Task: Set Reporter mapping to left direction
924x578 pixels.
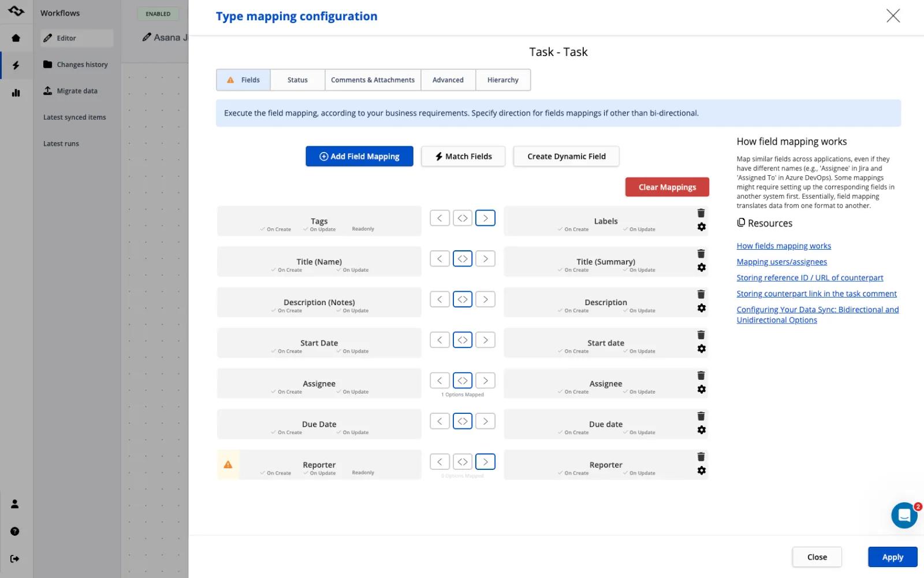Action: click(x=439, y=462)
